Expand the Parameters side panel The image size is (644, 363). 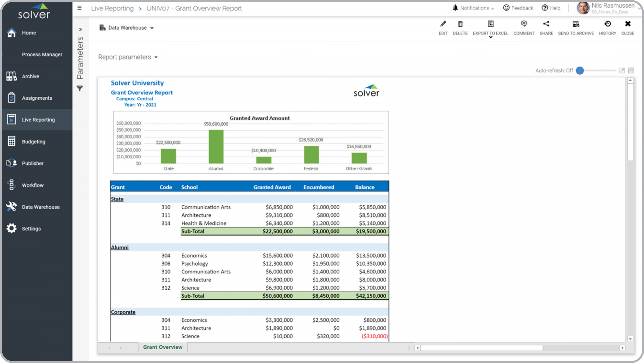80,30
